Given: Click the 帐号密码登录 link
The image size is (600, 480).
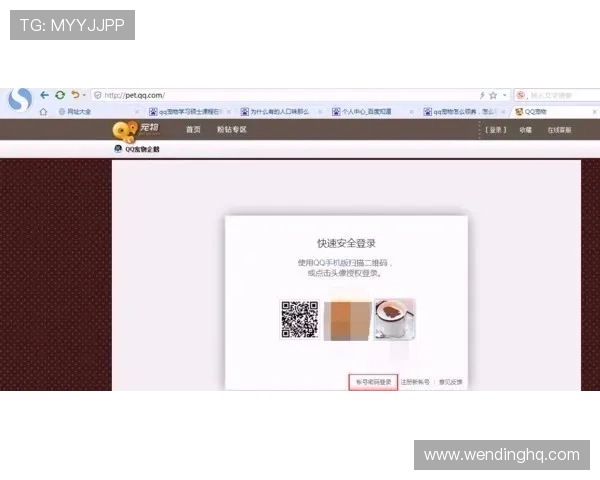Looking at the screenshot, I should pyautogui.click(x=373, y=382).
